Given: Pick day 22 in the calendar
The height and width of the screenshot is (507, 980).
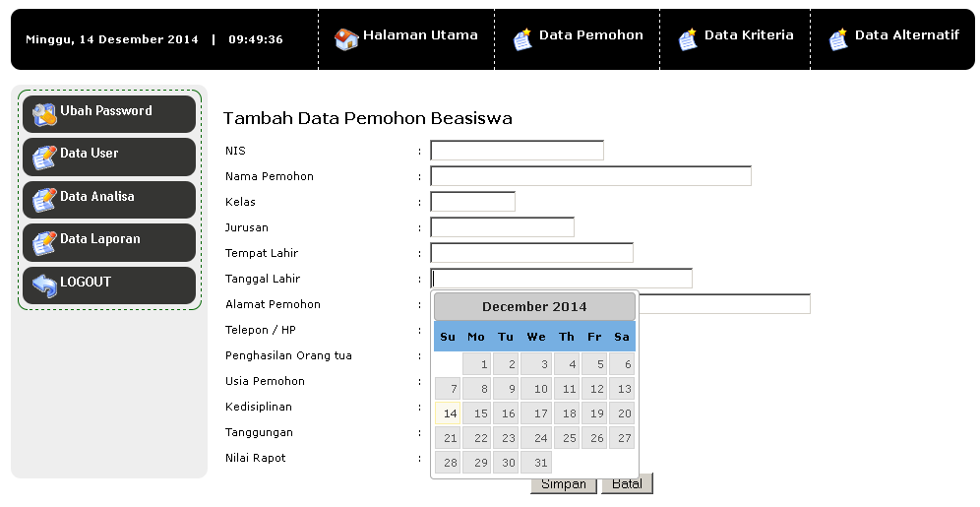Looking at the screenshot, I should coord(477,438).
